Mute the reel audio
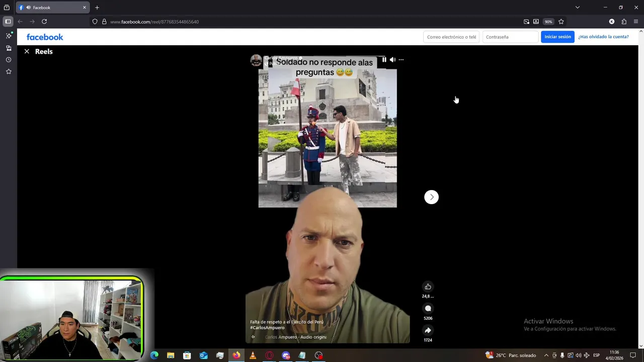This screenshot has height=362, width=644. [392, 60]
